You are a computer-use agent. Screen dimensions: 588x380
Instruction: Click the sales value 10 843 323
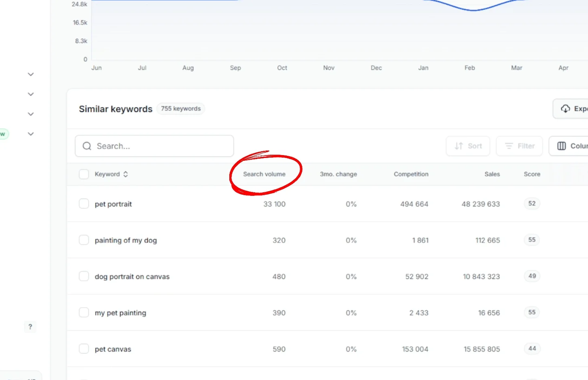(x=481, y=276)
